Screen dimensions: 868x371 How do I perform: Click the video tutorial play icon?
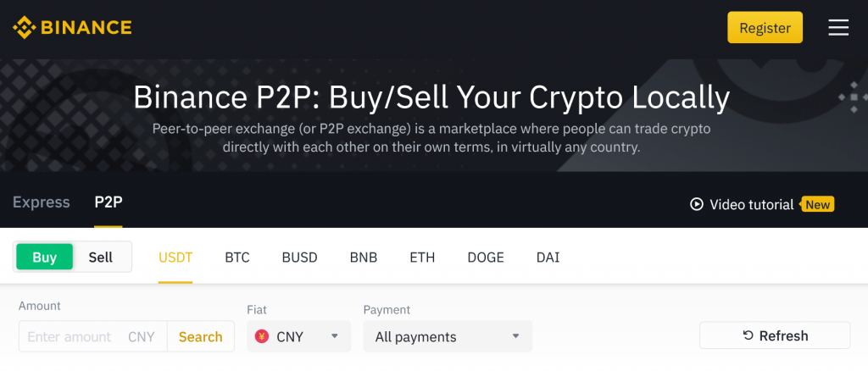(x=697, y=205)
